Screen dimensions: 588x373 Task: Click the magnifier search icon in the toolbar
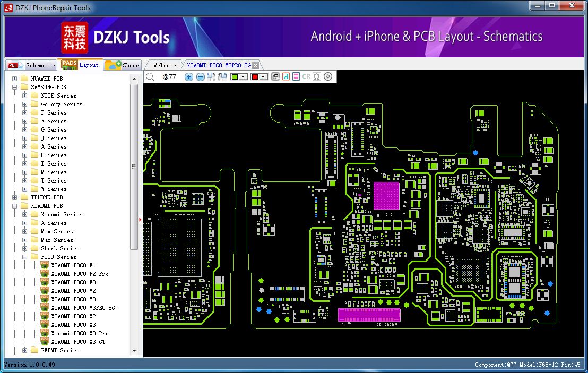(x=150, y=77)
